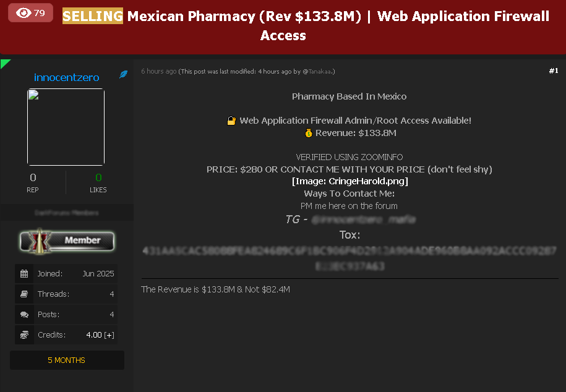
Task: Click the notebook icon next to Threads
Action: tap(24, 294)
